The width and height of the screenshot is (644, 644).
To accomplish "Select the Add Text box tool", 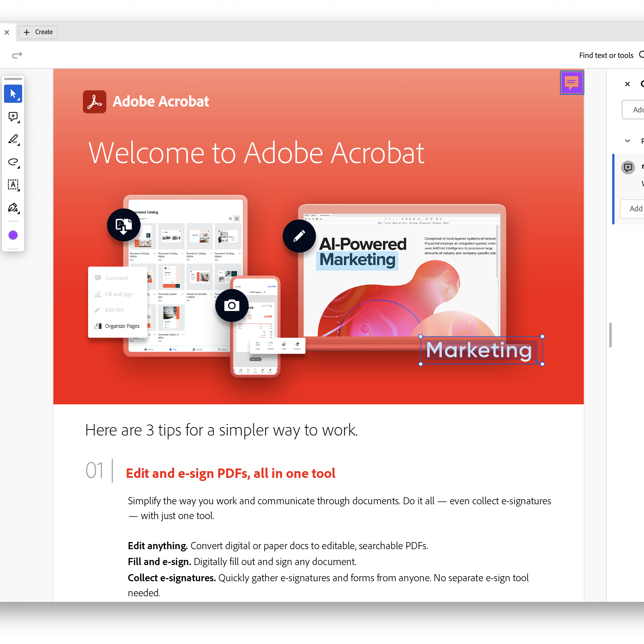I will coord(13,185).
